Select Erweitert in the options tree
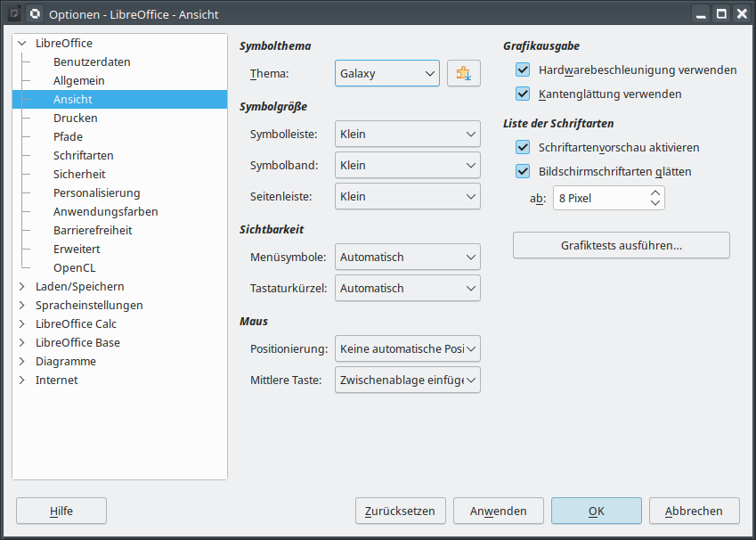Image resolution: width=756 pixels, height=540 pixels. click(x=77, y=249)
